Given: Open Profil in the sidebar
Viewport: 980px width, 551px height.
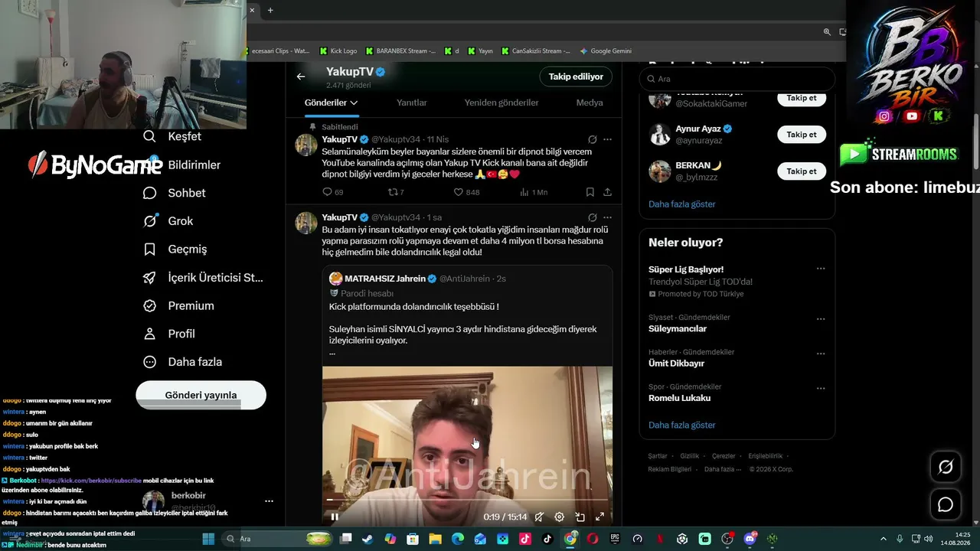Looking at the screenshot, I should (x=169, y=334).
